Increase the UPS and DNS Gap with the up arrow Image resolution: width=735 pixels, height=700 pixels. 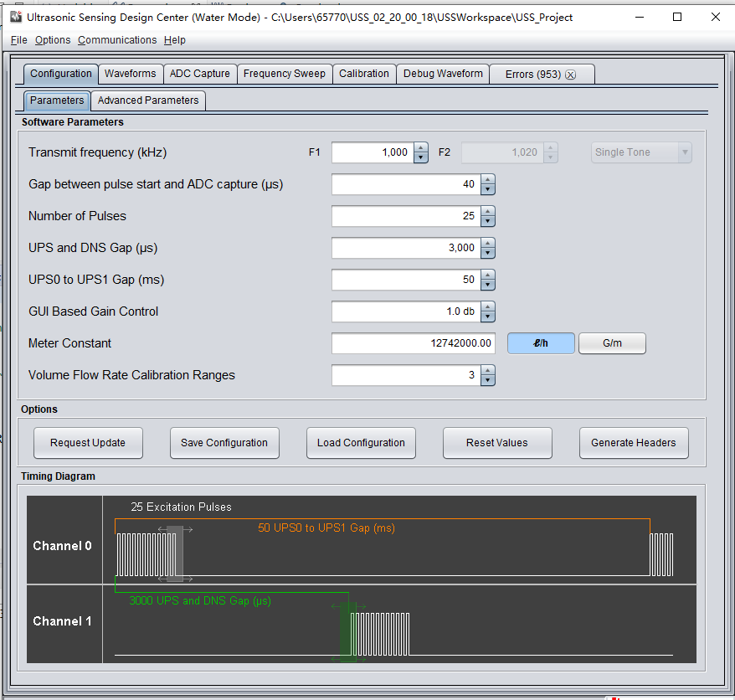tap(488, 242)
